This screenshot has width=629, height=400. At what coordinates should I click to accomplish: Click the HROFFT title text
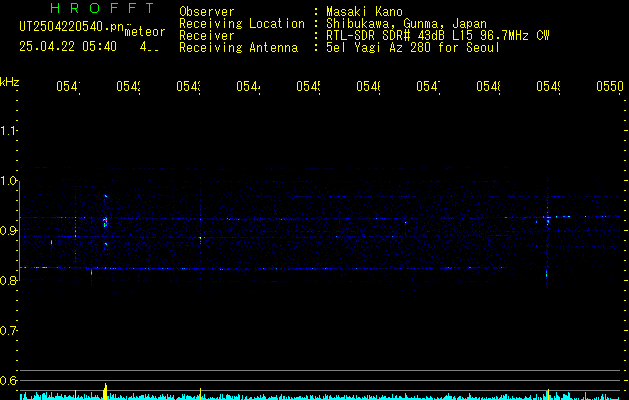pyautogui.click(x=103, y=8)
